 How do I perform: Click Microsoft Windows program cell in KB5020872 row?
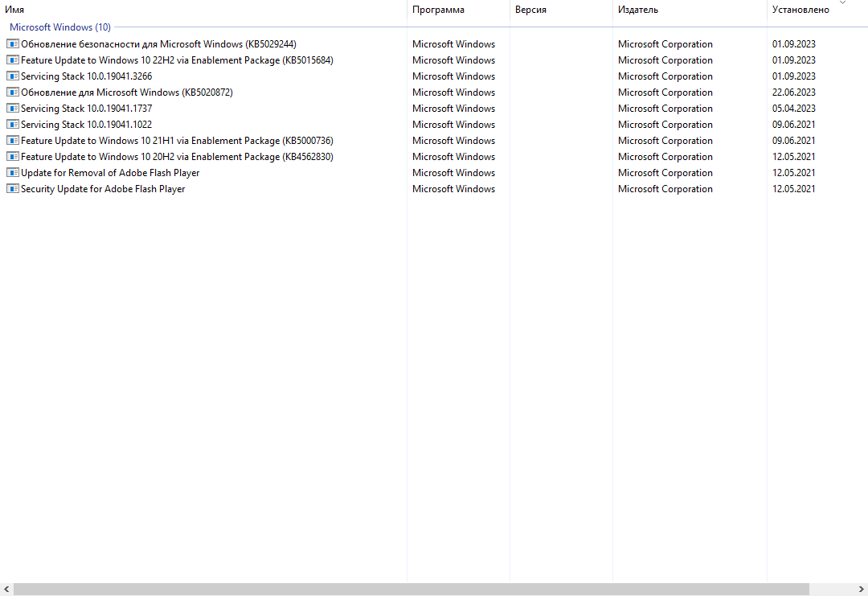coord(453,92)
